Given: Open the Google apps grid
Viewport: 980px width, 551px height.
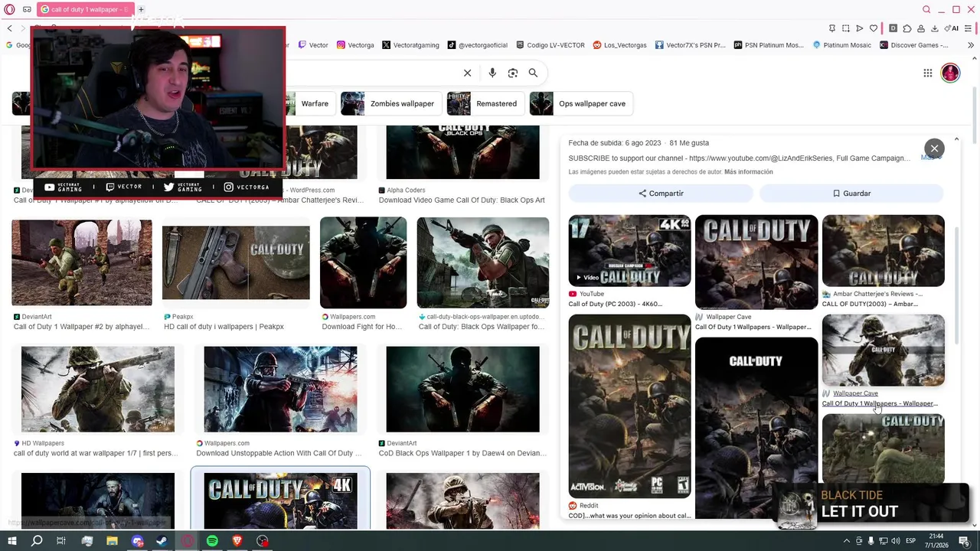Looking at the screenshot, I should tap(927, 73).
